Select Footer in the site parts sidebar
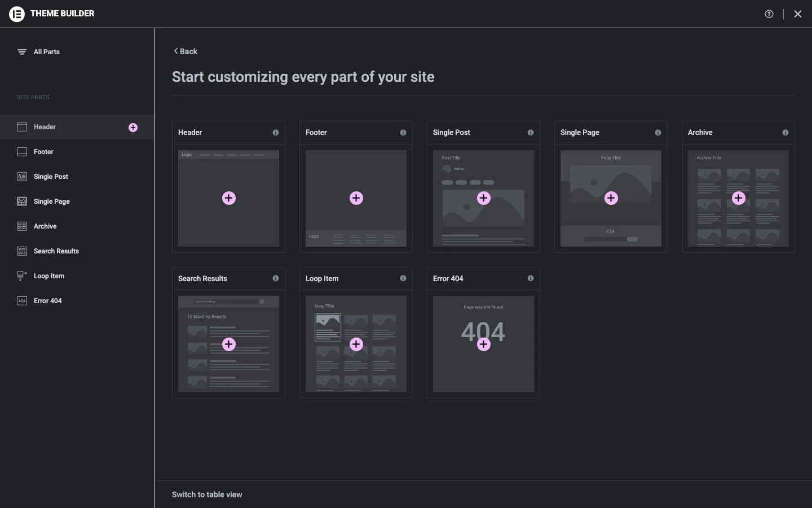 click(77, 152)
